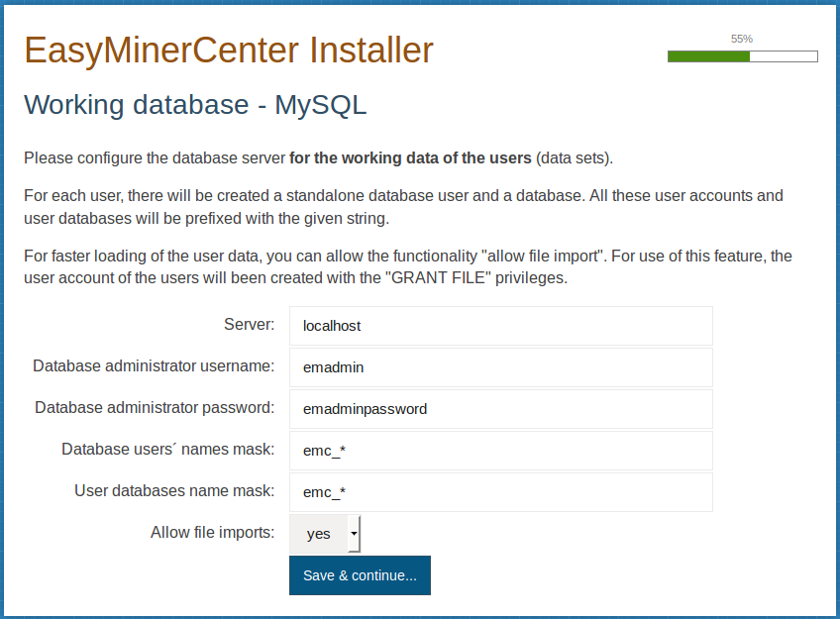Click the Database administrator username: label
Screen dimensions: 840x619
[x=154, y=365]
